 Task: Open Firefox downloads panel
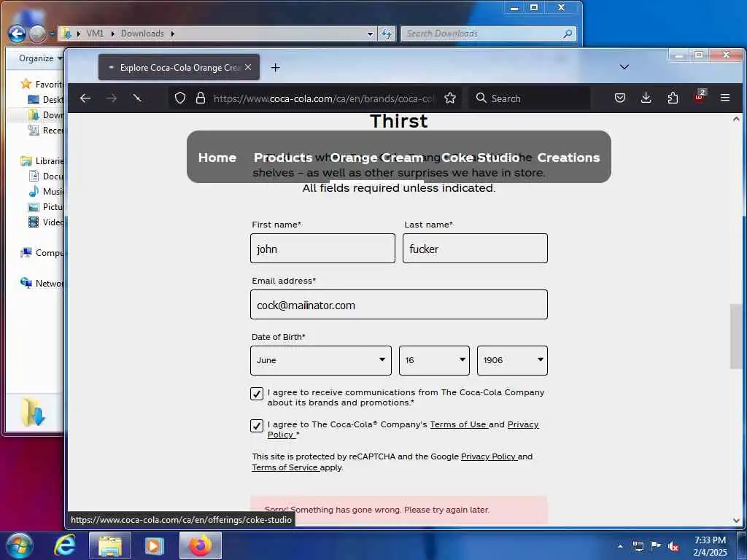point(646,98)
